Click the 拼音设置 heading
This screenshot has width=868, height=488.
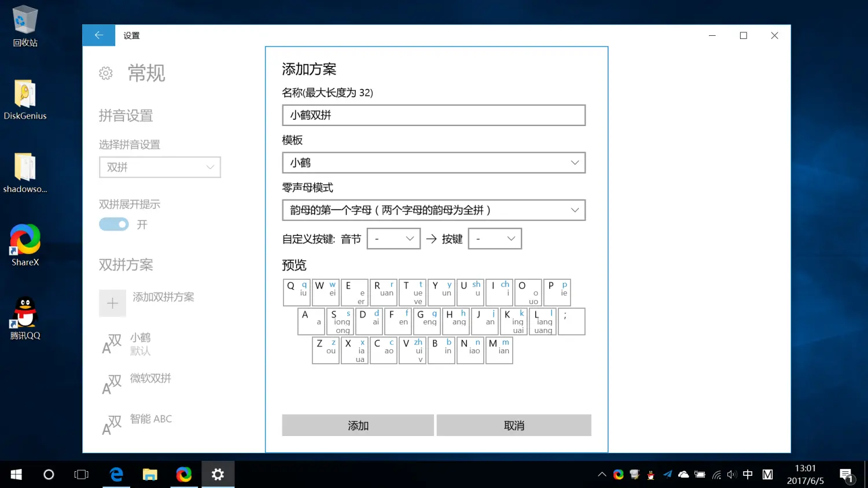pos(126,116)
